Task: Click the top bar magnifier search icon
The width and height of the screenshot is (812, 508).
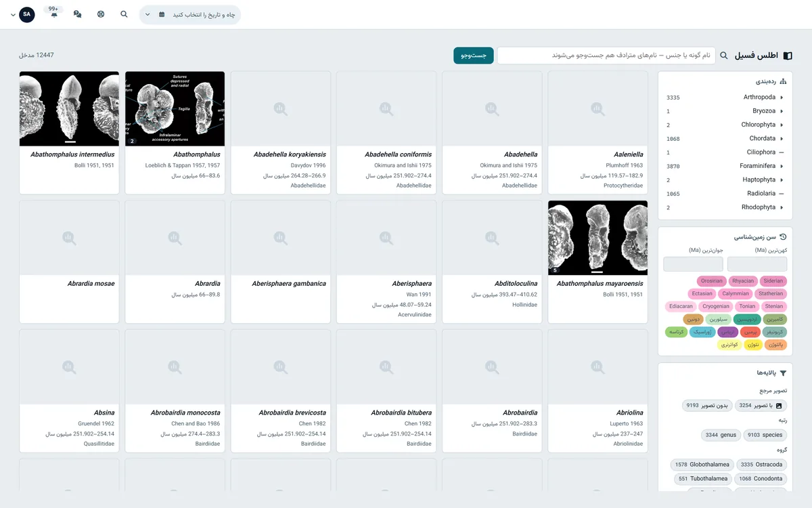Action: (x=124, y=14)
